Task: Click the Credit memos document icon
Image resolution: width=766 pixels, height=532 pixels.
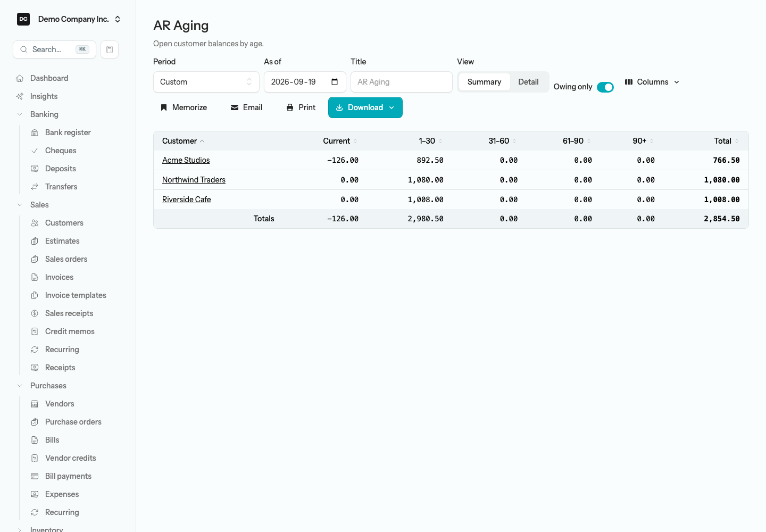Action: tap(35, 331)
